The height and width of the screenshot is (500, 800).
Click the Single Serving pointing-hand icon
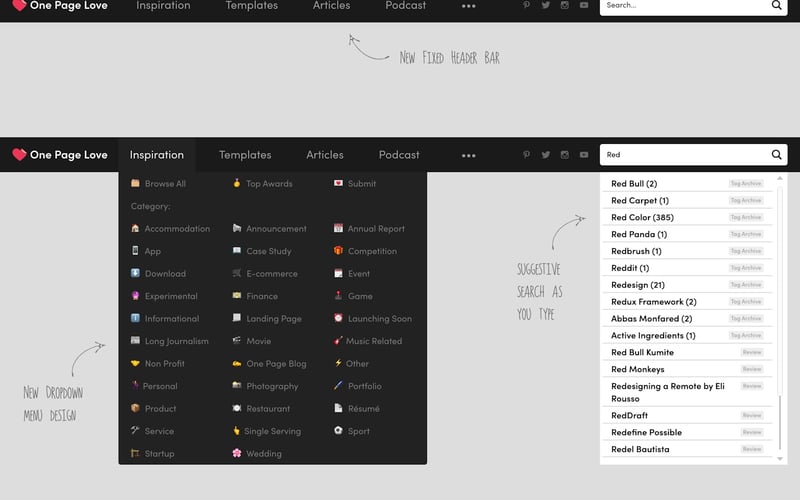(x=237, y=431)
